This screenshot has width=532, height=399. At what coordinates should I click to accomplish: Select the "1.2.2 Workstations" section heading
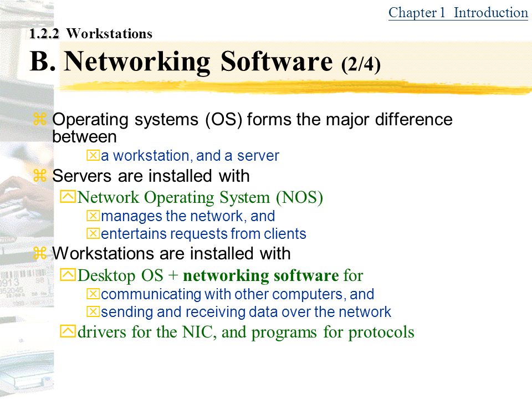pos(90,34)
